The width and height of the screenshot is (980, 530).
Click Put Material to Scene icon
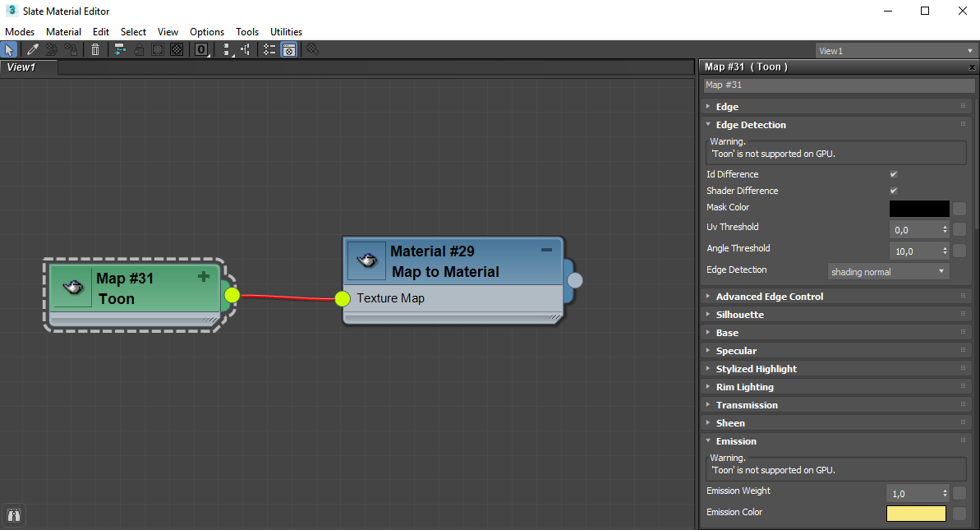[52, 49]
